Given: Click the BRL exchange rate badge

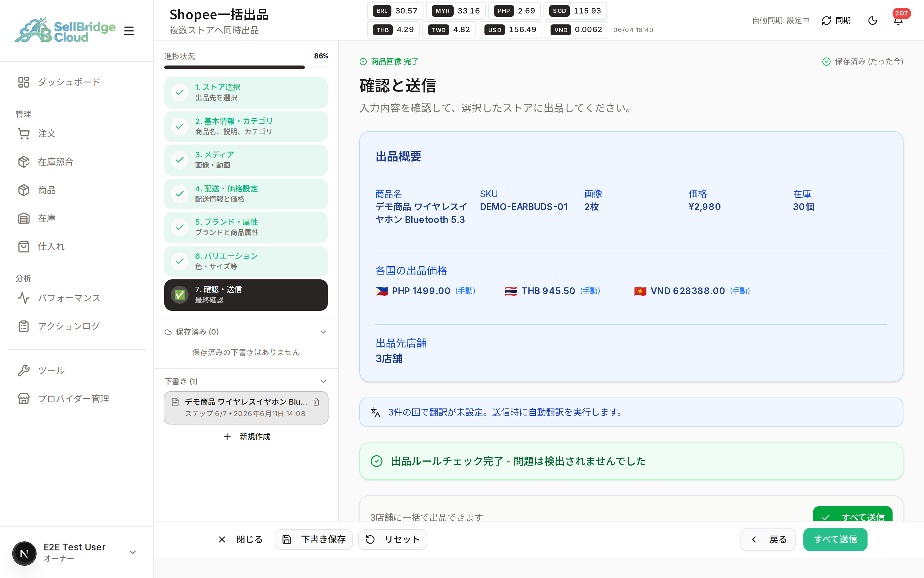Looking at the screenshot, I should [x=395, y=11].
